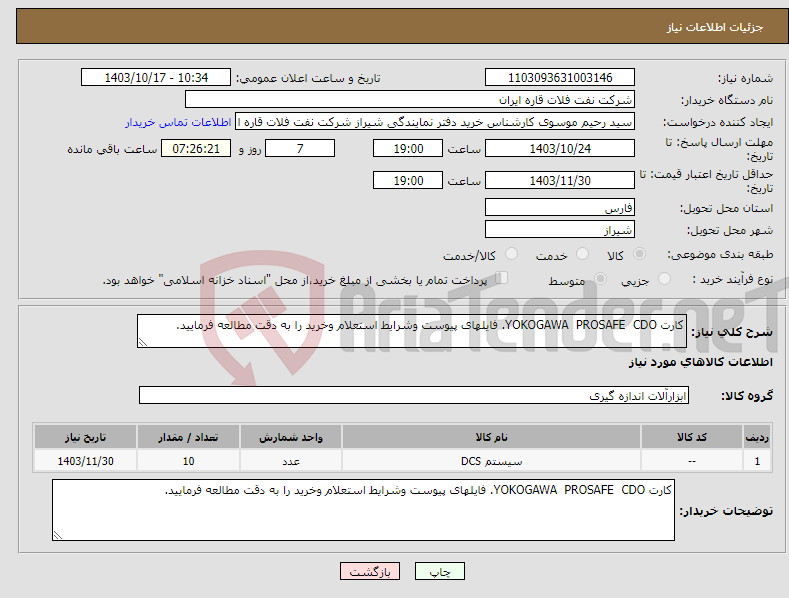Viewport: 789px width, 598px height.
Task: Select the جزیی purchase type radio
Action: coord(664,278)
